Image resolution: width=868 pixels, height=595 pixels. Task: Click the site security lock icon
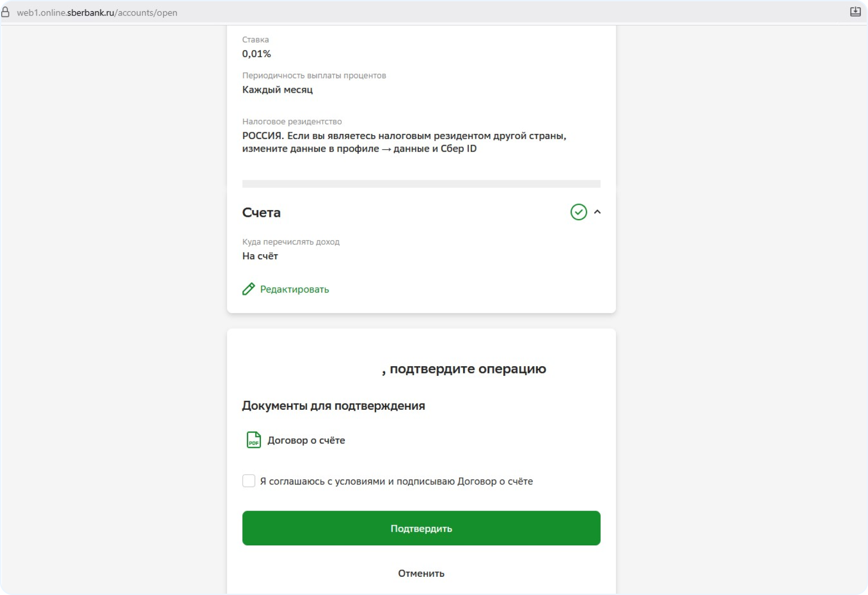coord(6,12)
